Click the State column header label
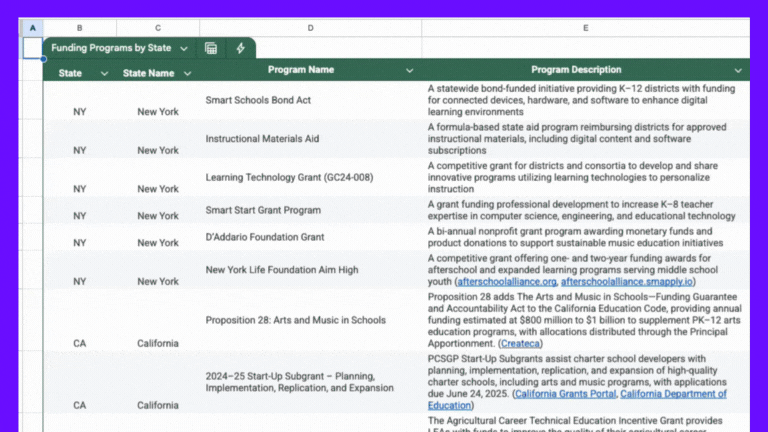Viewport: 768px width, 432px height. [70, 73]
